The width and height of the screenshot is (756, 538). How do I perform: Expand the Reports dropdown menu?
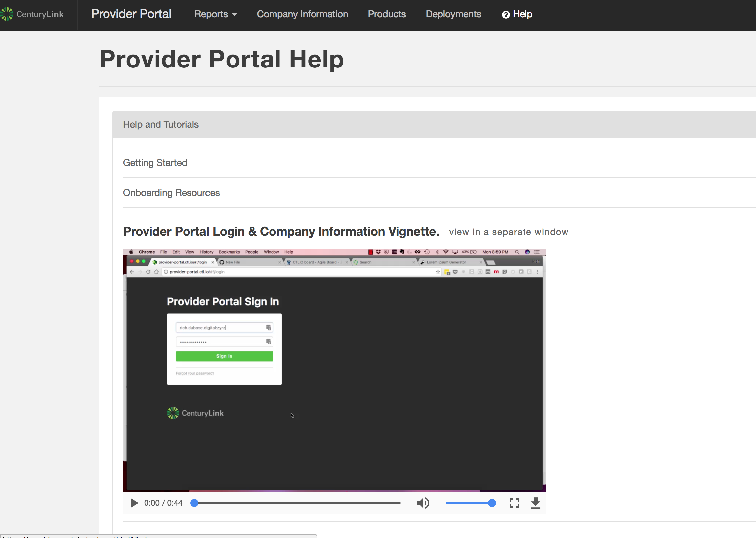216,14
